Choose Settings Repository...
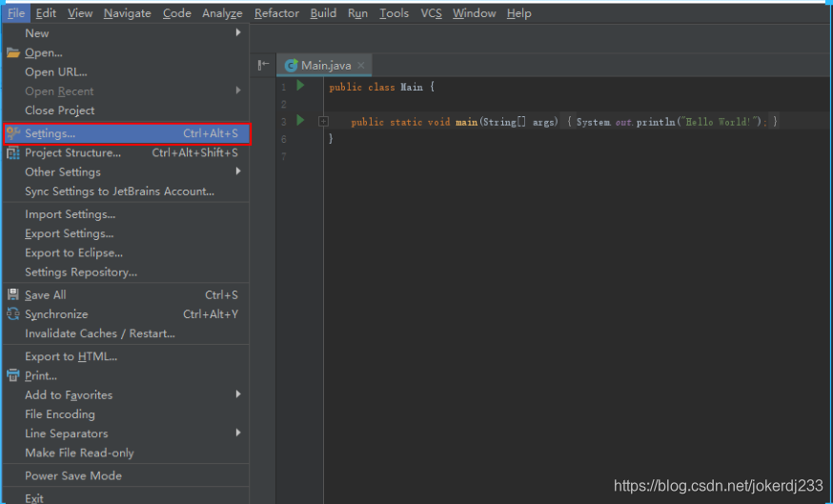 point(126,272)
